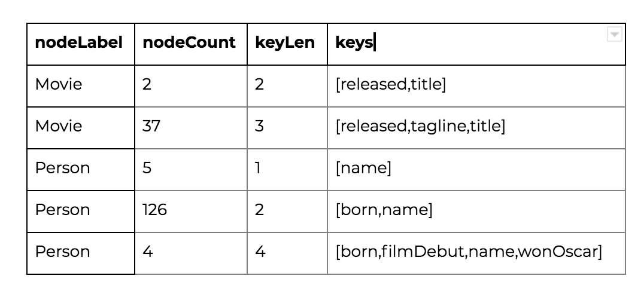Click the [released,tagline,title] cell
Image resolution: width=644 pixels, height=288 pixels.
coord(476,128)
